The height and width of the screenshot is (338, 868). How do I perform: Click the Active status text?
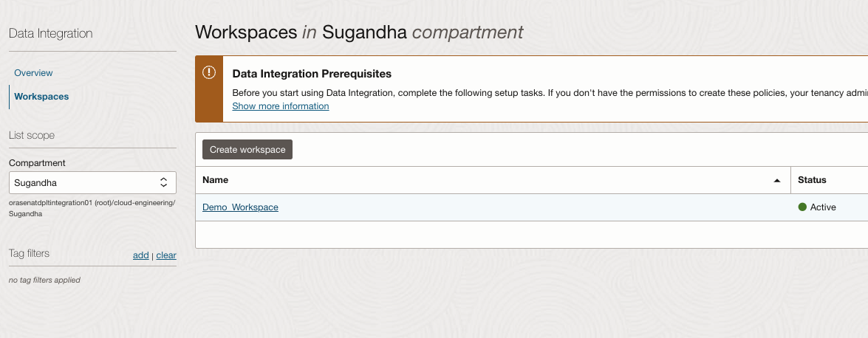823,207
